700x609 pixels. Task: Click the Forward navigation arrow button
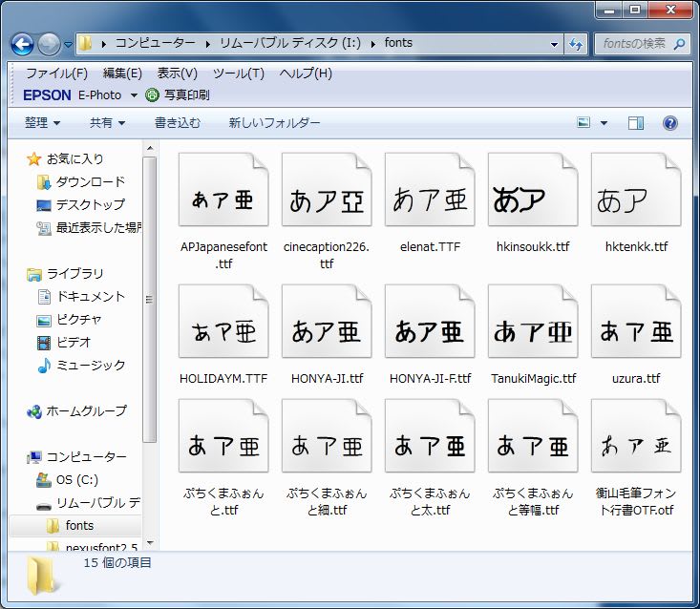[x=49, y=44]
